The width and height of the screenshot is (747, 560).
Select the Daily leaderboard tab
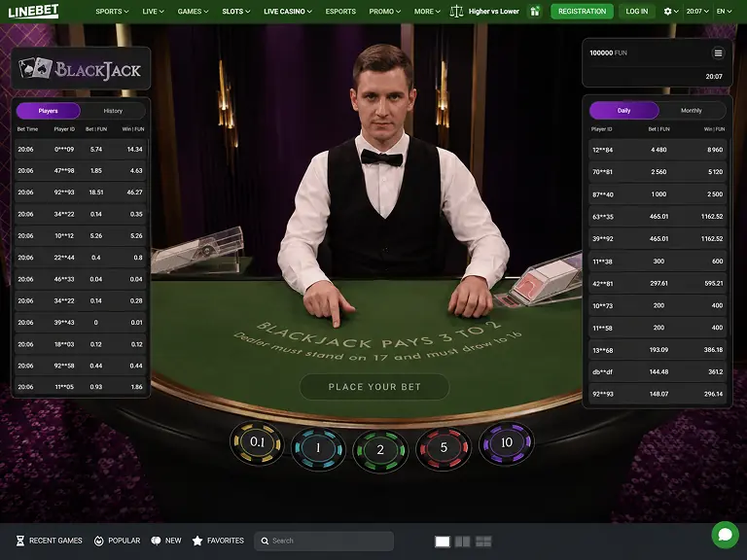[x=624, y=110]
